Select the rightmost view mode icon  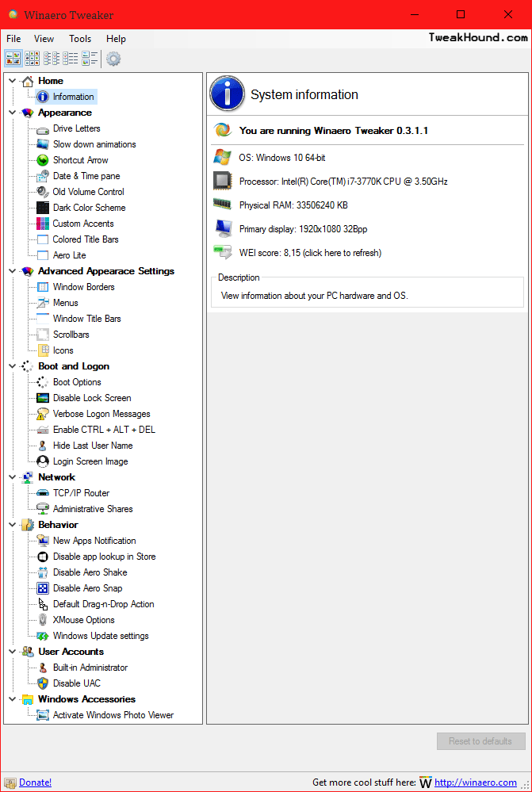click(x=90, y=59)
